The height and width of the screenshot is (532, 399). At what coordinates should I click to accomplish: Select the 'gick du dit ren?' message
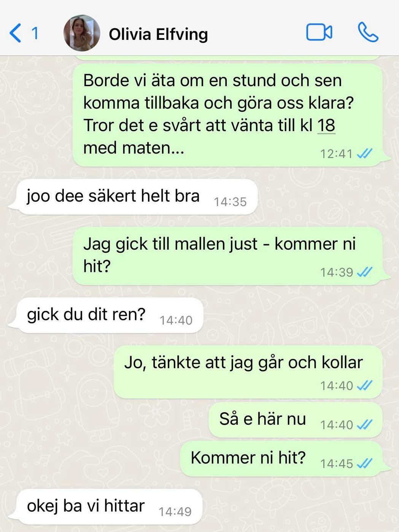pos(110,315)
